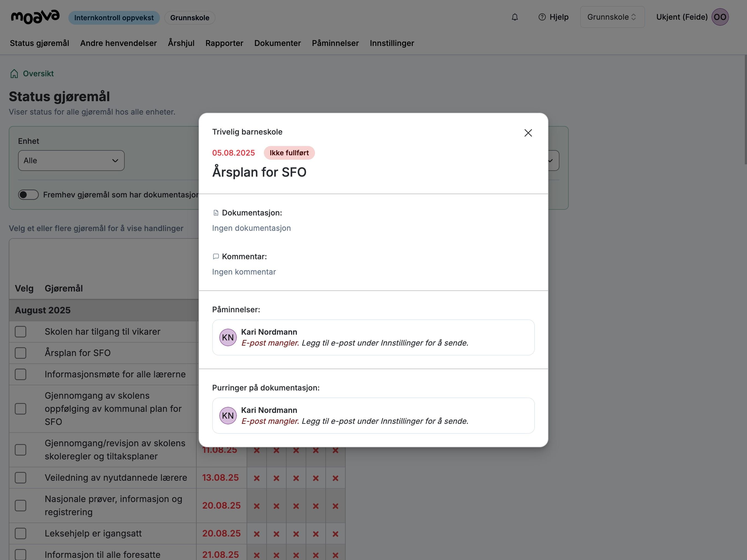
Task: Check Skolen har tilgang til vikarer
Action: coord(21,332)
